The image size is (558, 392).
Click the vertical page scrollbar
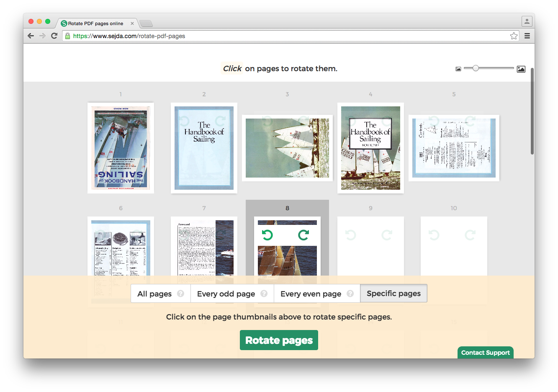(x=532, y=111)
